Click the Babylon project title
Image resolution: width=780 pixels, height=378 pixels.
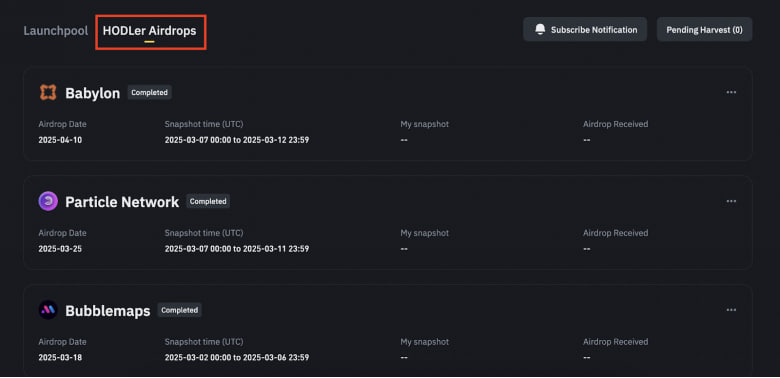pos(93,93)
